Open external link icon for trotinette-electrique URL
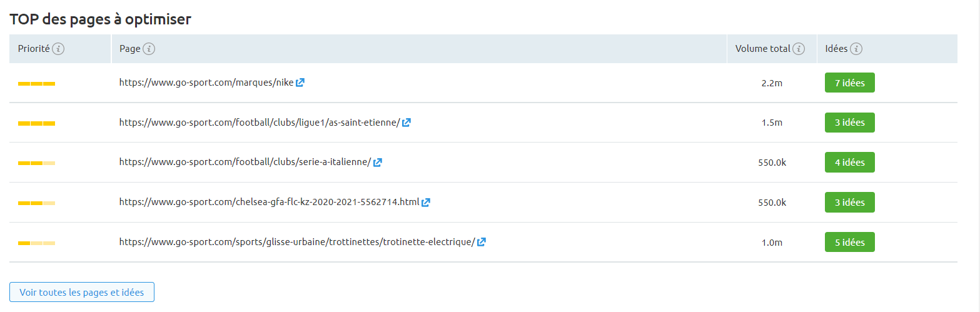This screenshot has width=980, height=312. coord(482,242)
